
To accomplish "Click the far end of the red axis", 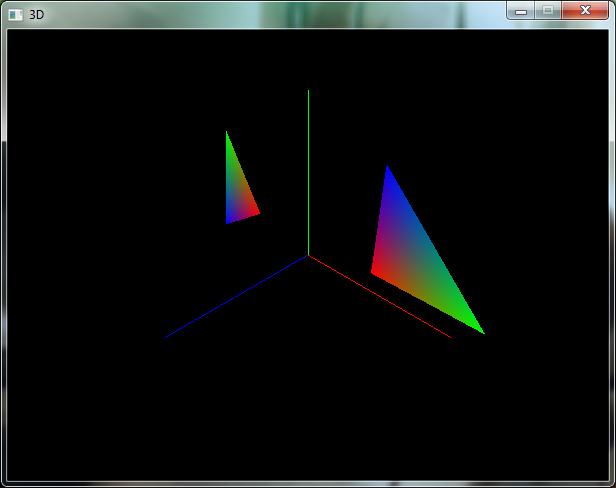I will (449, 337).
